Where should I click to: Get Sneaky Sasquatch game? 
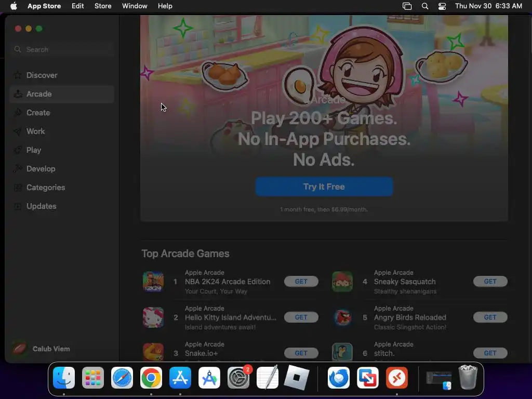click(x=490, y=281)
